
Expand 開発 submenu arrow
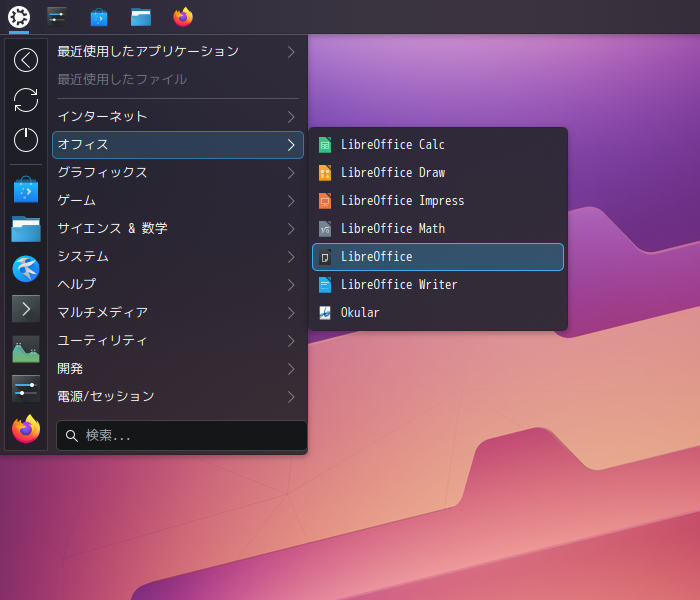pyautogui.click(x=291, y=369)
